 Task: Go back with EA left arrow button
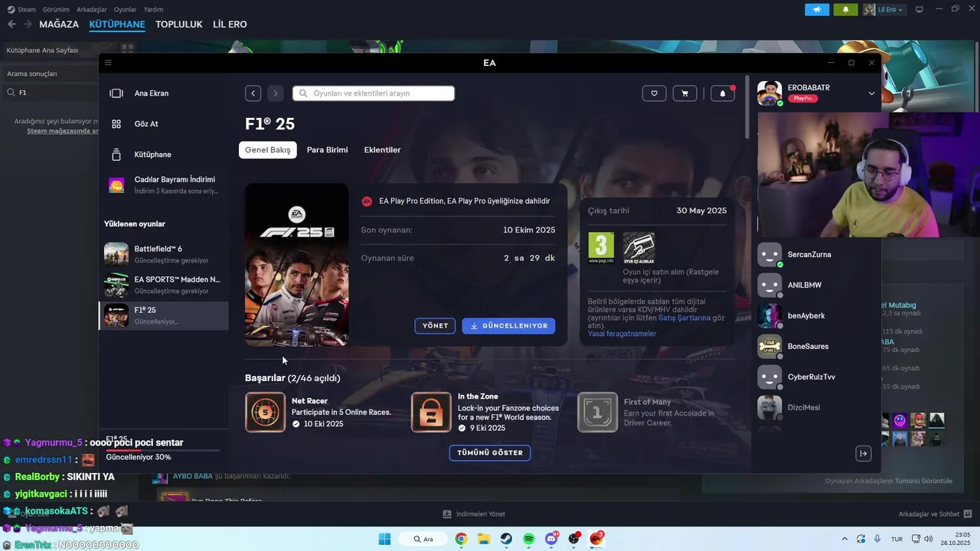(253, 93)
